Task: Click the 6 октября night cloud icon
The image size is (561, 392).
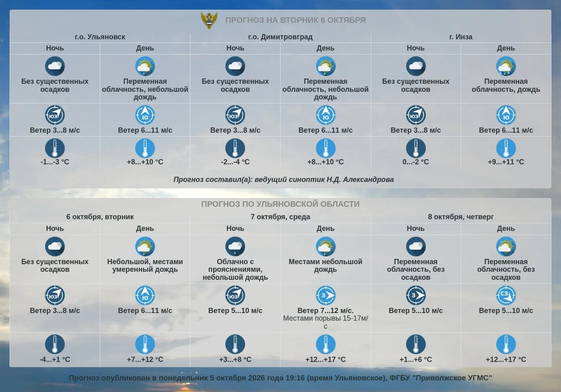Action: pos(55,247)
